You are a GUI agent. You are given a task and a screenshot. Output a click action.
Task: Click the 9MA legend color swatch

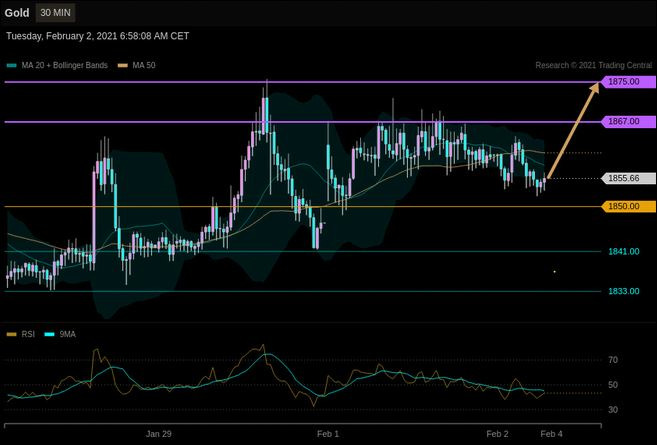point(49,334)
